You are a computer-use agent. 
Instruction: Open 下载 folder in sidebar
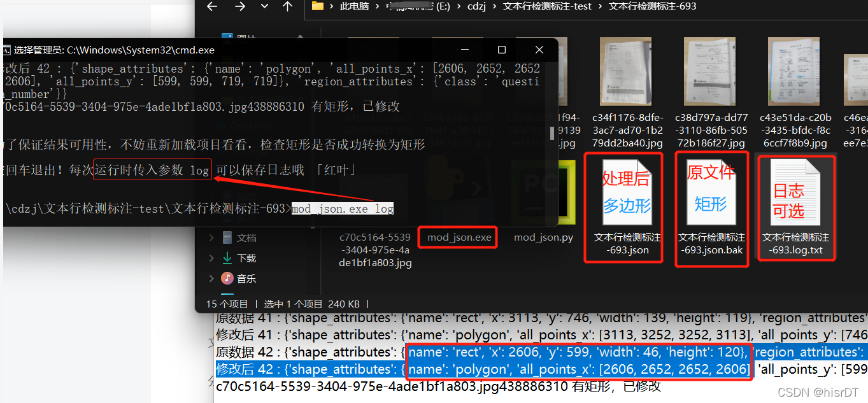point(246,258)
